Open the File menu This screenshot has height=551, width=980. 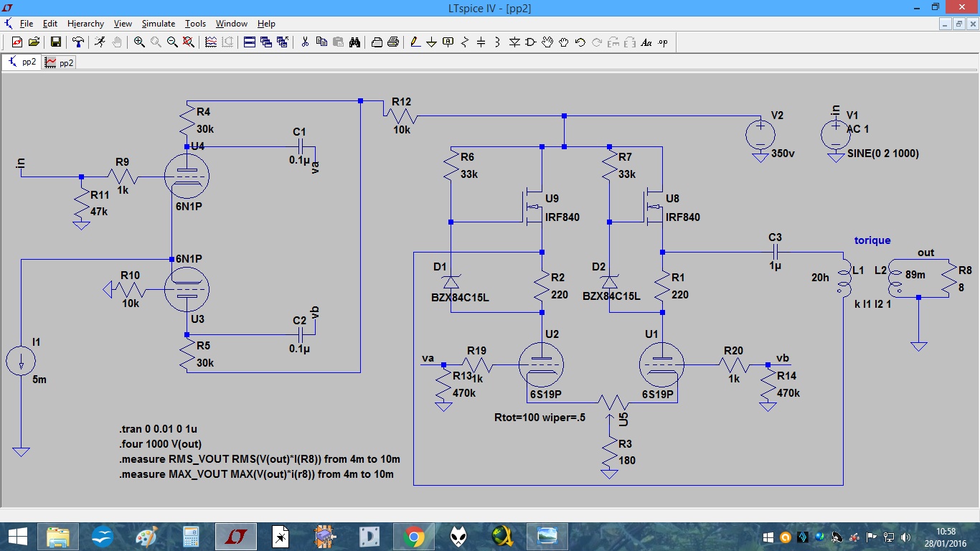27,24
